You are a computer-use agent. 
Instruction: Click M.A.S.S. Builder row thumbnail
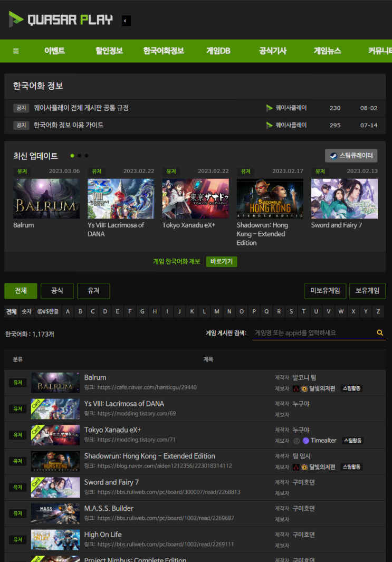tap(55, 513)
